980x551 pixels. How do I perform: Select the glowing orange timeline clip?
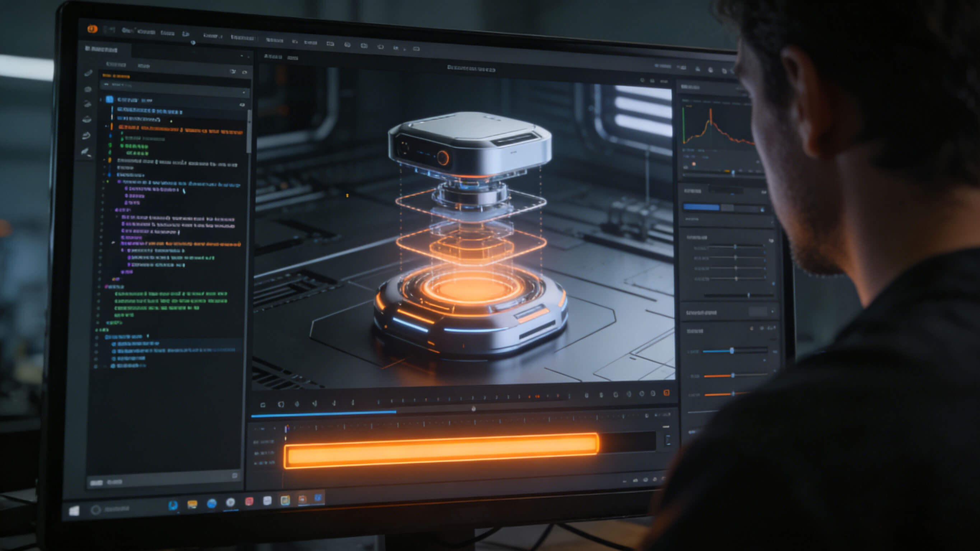tap(441, 450)
